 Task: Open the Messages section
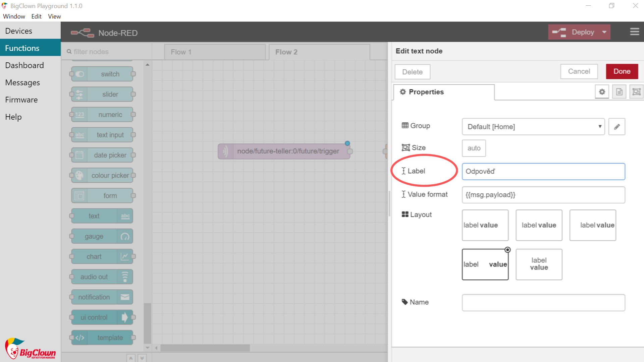[x=30, y=82]
